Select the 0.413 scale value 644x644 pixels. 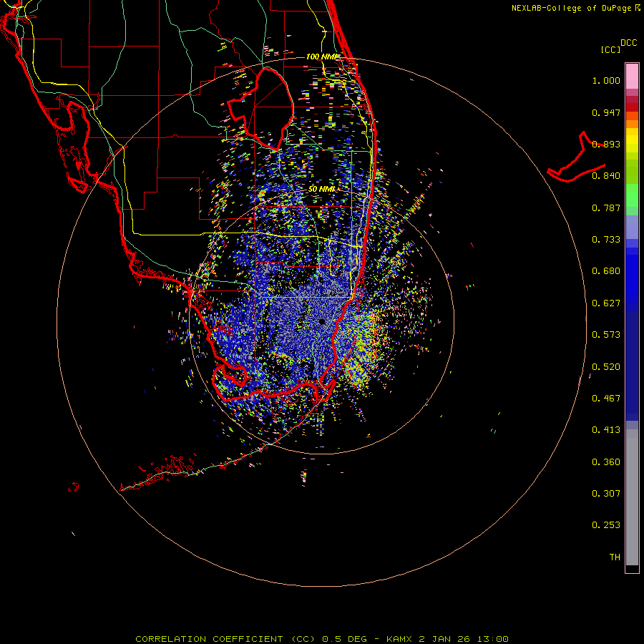coord(606,430)
